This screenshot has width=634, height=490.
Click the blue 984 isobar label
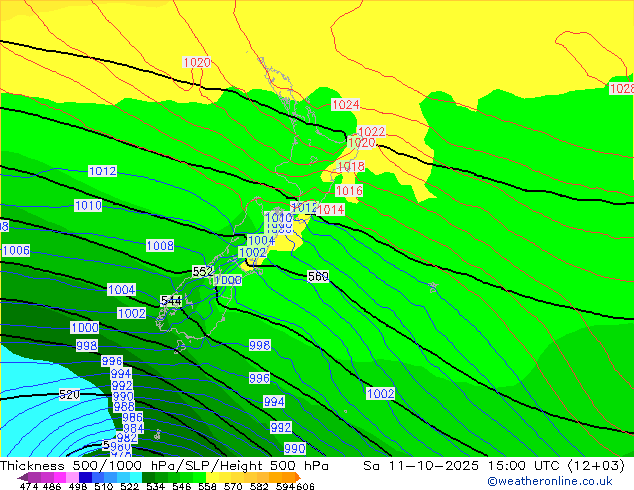click(133, 428)
